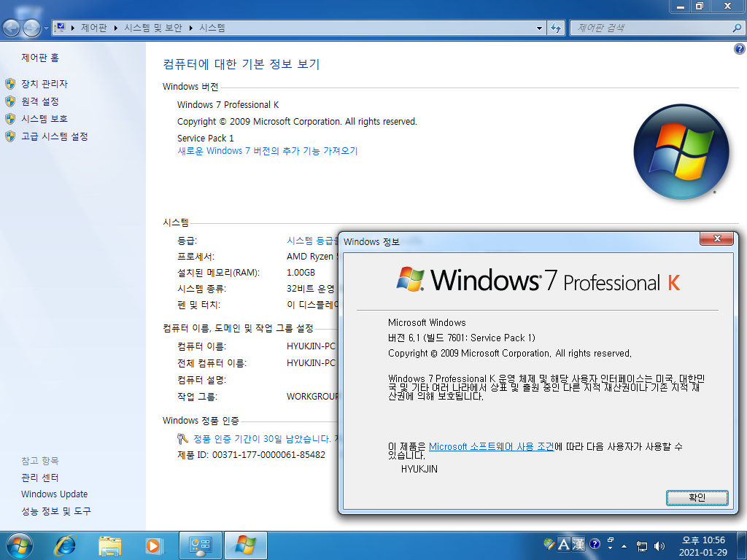Expand arrow after 제어판 breadcrumb
This screenshot has height=560, width=747.
point(116,28)
